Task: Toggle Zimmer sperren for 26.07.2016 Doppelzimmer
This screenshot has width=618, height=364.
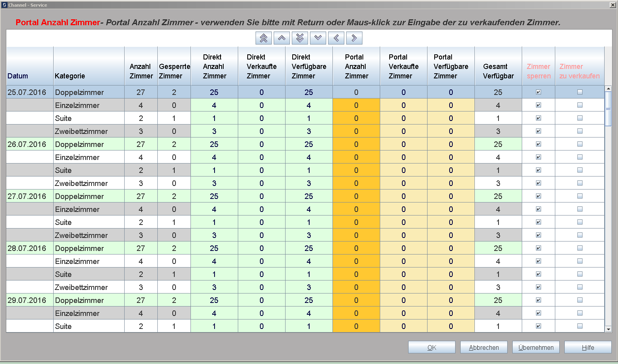Action: (x=538, y=144)
